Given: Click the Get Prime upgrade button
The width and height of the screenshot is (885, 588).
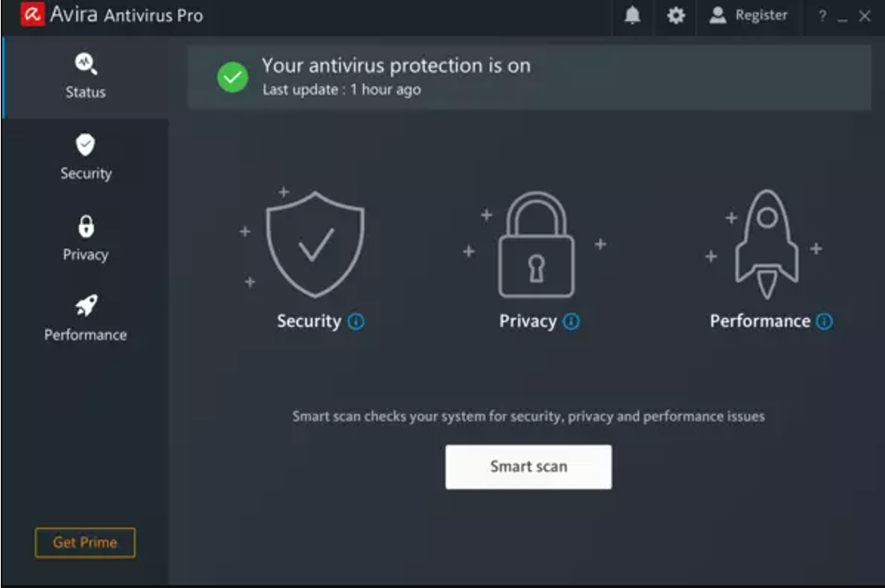Looking at the screenshot, I should [85, 542].
